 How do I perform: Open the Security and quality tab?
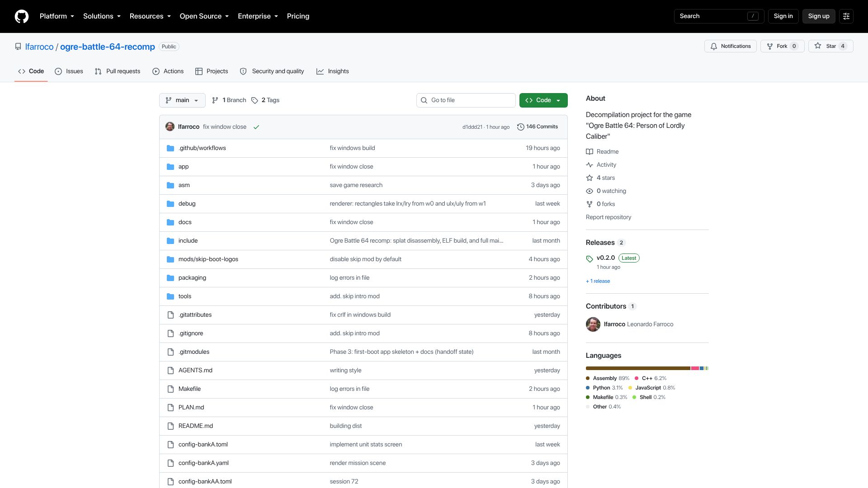tap(272, 71)
